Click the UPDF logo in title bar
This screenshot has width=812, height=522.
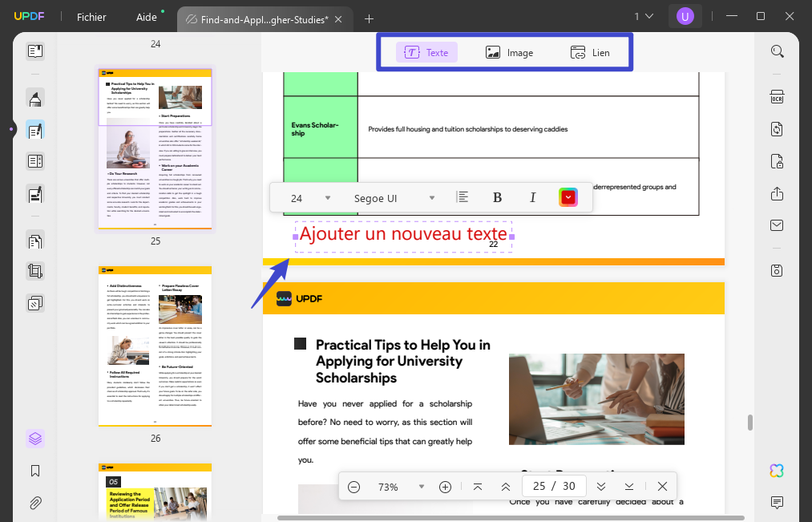click(x=29, y=16)
